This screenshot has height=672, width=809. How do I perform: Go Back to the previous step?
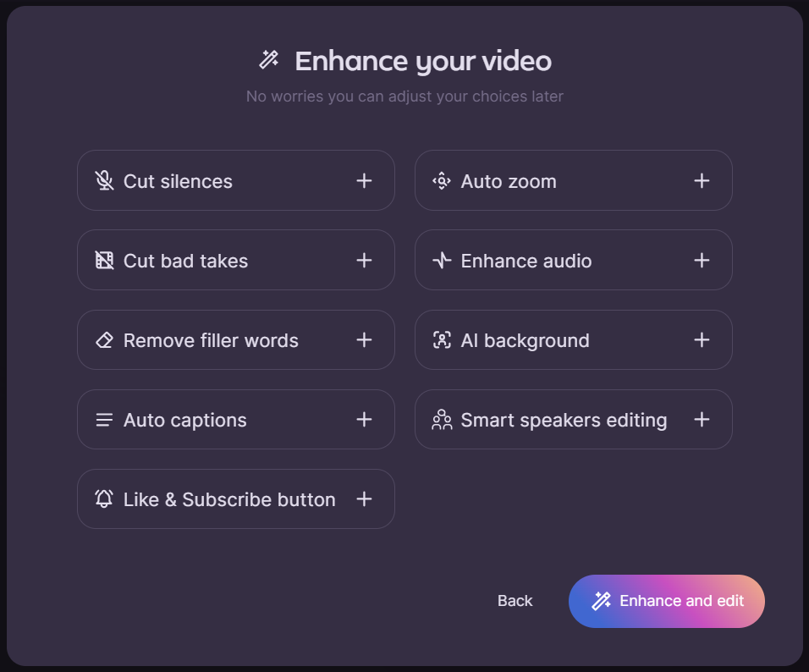click(x=515, y=601)
